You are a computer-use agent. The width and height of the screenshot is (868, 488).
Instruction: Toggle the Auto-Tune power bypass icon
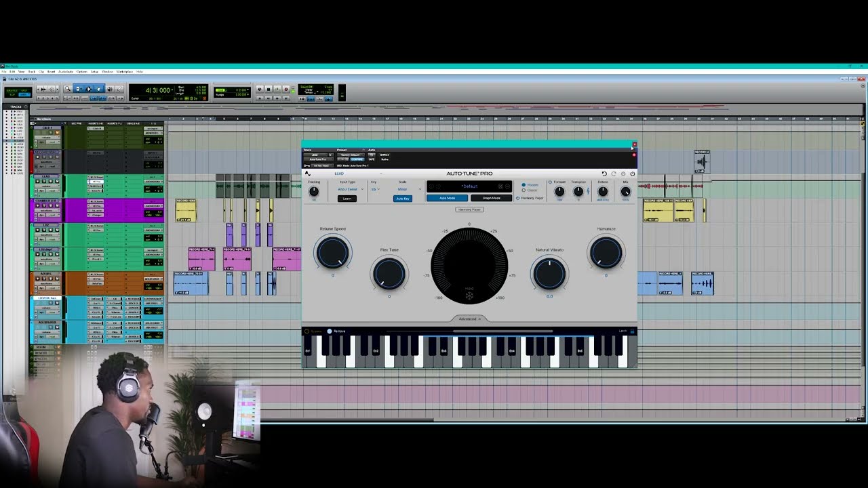click(x=633, y=174)
